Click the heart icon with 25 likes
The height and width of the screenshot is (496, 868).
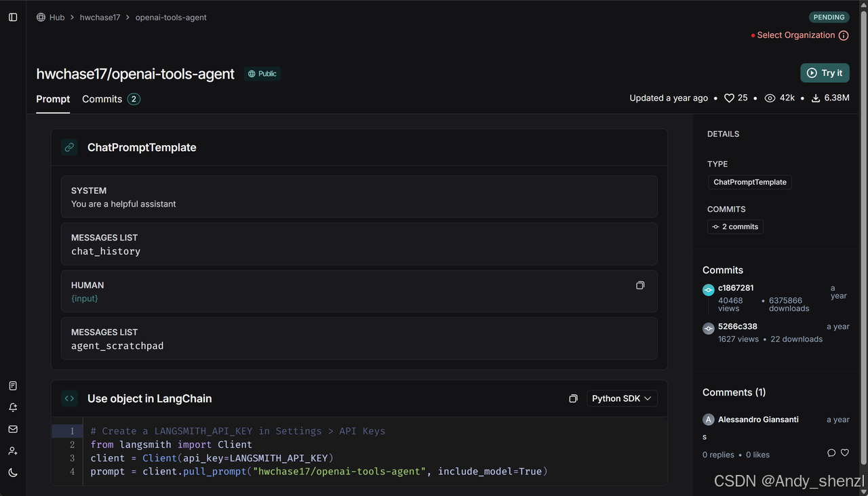tap(730, 98)
